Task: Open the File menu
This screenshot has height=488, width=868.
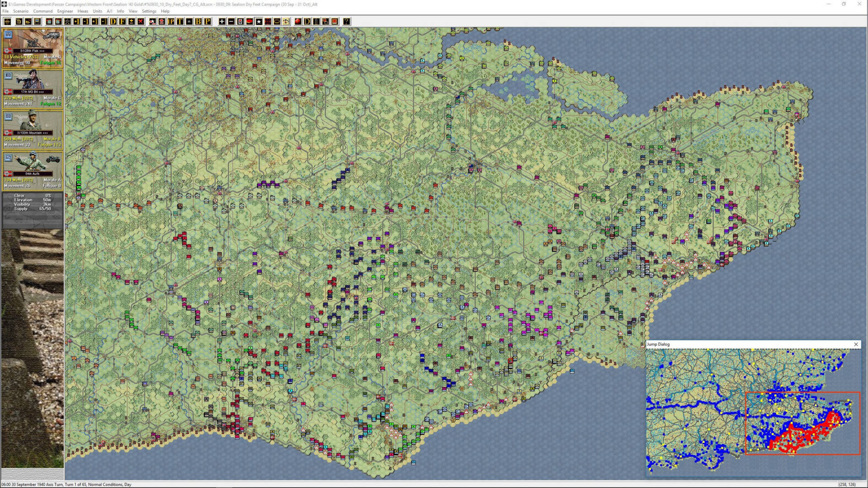Action: 5,11
